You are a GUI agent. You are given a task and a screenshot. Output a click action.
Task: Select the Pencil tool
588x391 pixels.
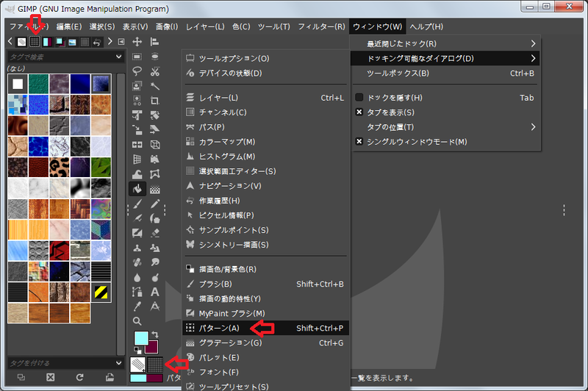pos(154,204)
